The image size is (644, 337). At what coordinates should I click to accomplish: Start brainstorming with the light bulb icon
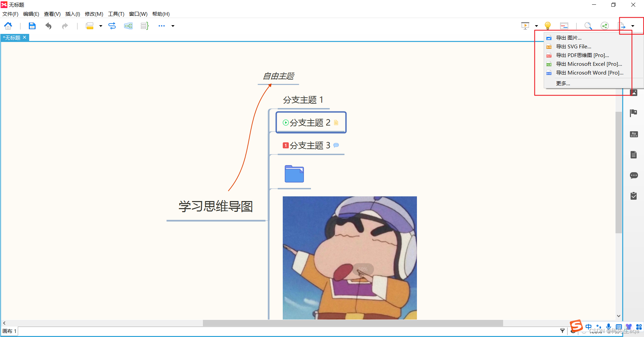(548, 26)
